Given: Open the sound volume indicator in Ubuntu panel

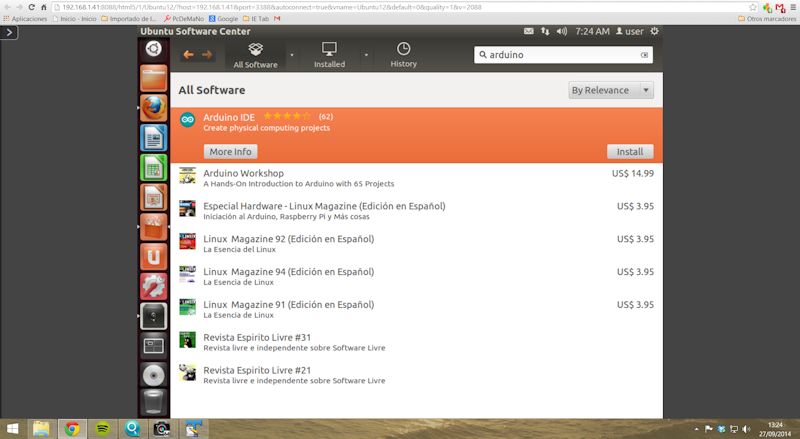Looking at the screenshot, I should coord(562,31).
